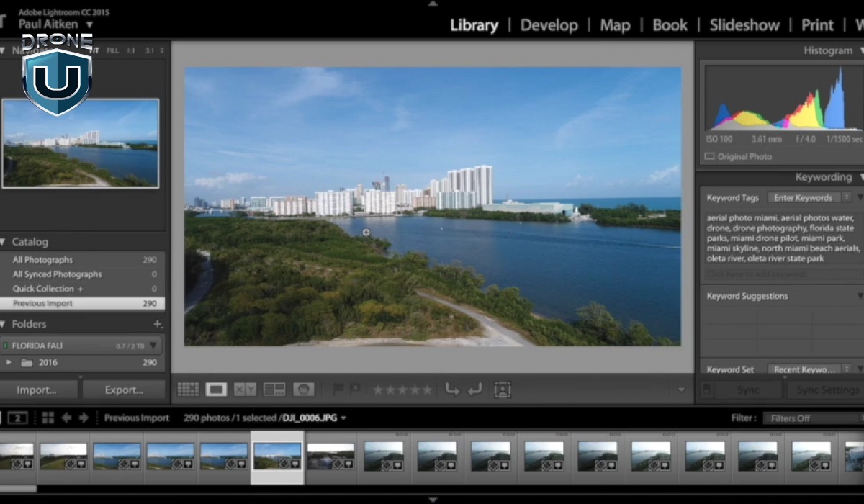This screenshot has height=504, width=864.
Task: Flag photo as a pick
Action: click(338, 390)
